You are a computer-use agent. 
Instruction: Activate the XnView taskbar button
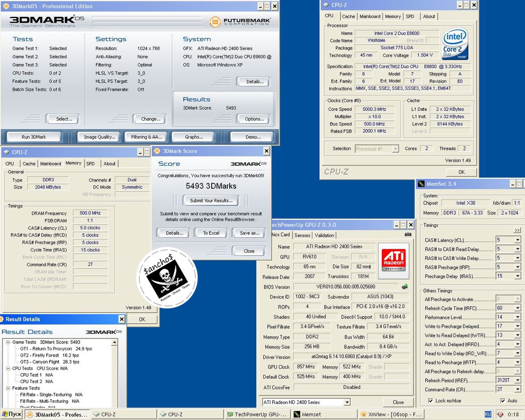pyautogui.click(x=390, y=414)
